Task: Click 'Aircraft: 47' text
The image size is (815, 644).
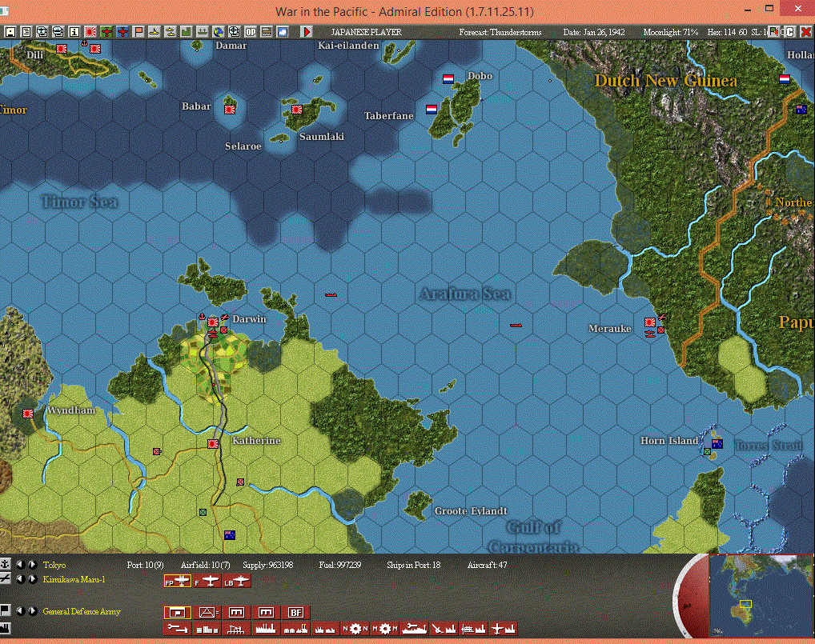Action: (487, 565)
